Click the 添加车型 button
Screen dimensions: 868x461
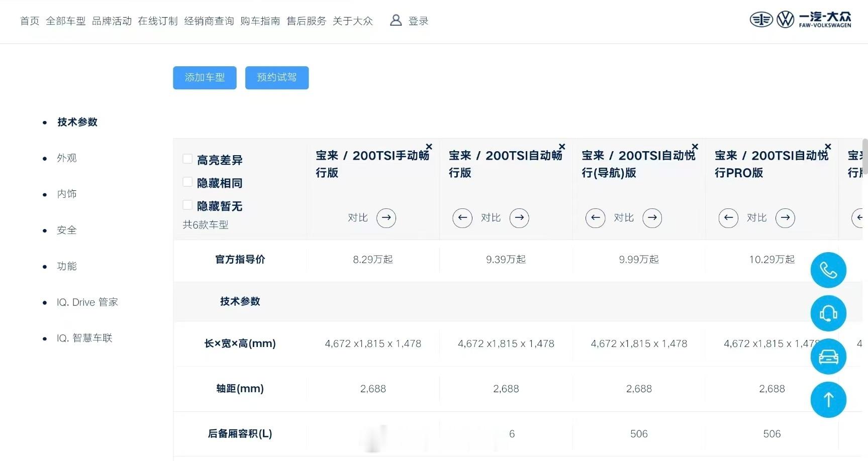tap(205, 78)
